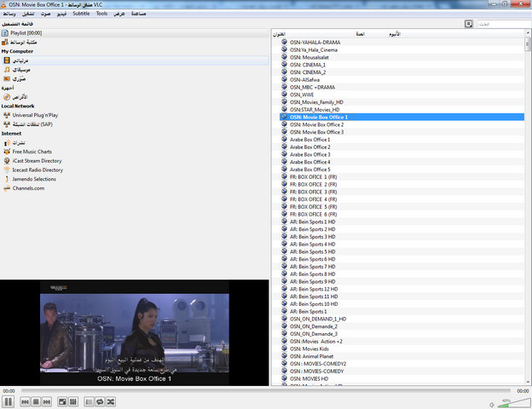Open Icecast Radio Directory
The height and width of the screenshot is (409, 532).
[38, 170]
